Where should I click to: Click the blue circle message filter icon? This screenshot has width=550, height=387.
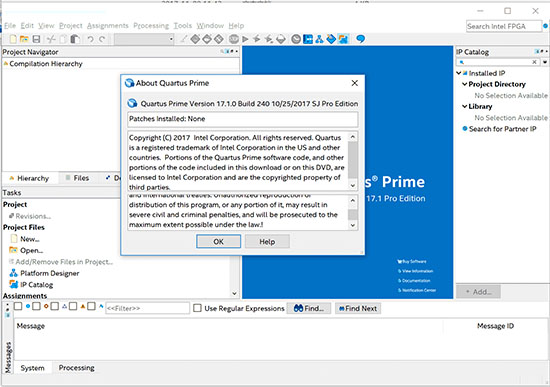tap(28, 306)
